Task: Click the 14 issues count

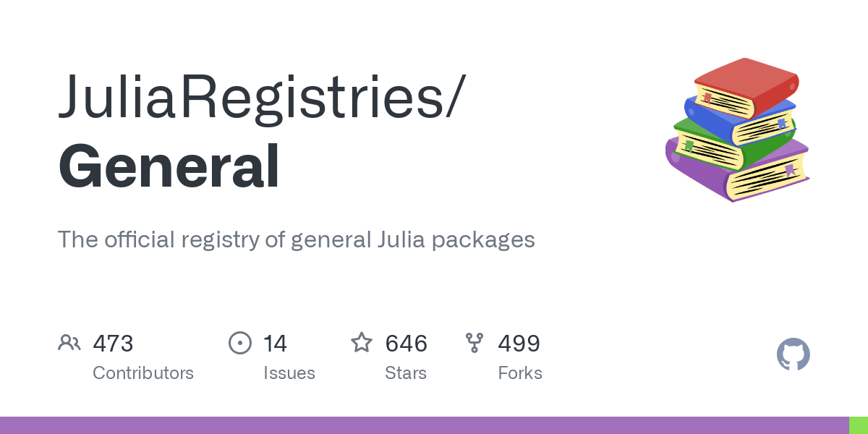Action: click(275, 343)
